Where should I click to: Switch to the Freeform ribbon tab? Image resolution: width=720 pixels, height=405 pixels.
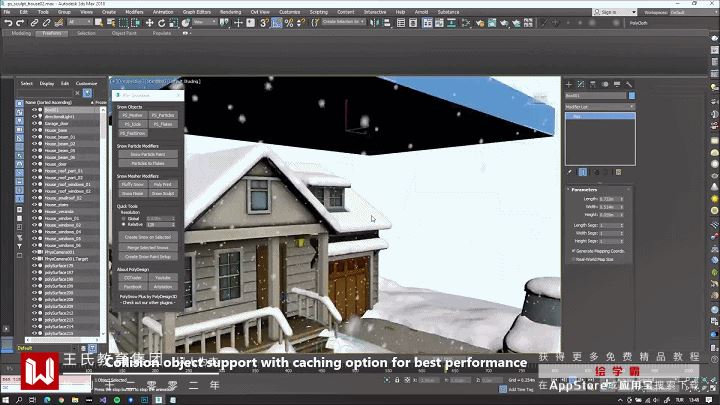pos(51,34)
